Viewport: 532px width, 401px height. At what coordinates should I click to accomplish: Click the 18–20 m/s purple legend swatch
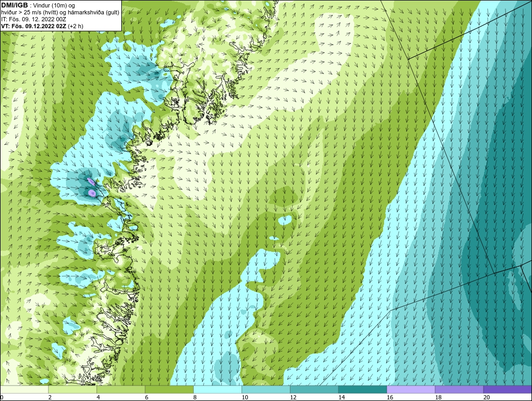tap(460, 389)
